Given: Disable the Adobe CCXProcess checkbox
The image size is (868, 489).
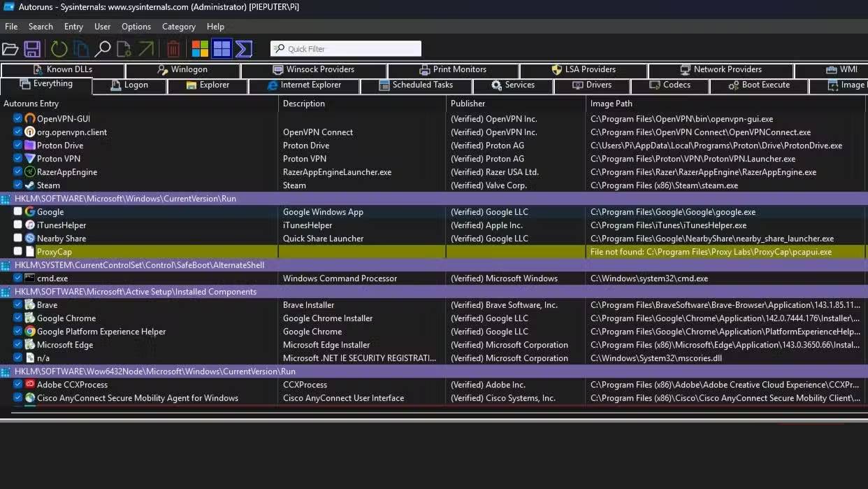Looking at the screenshot, I should [x=18, y=385].
